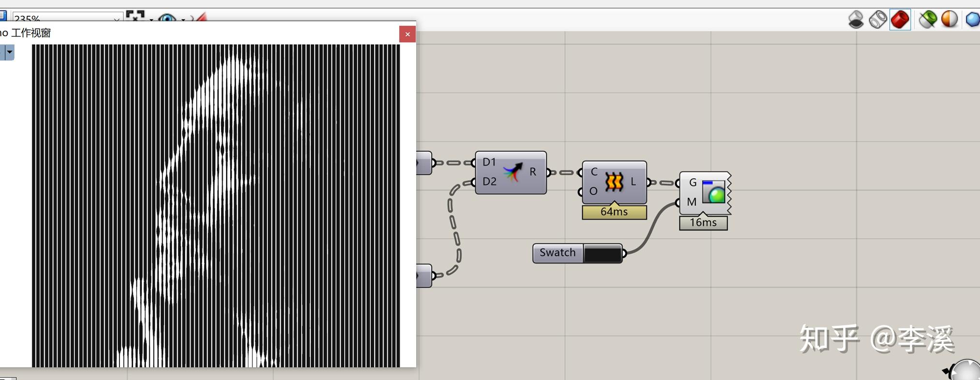980x380 pixels.
Task: Click the 工作视窗 window title text
Action: tap(31, 33)
